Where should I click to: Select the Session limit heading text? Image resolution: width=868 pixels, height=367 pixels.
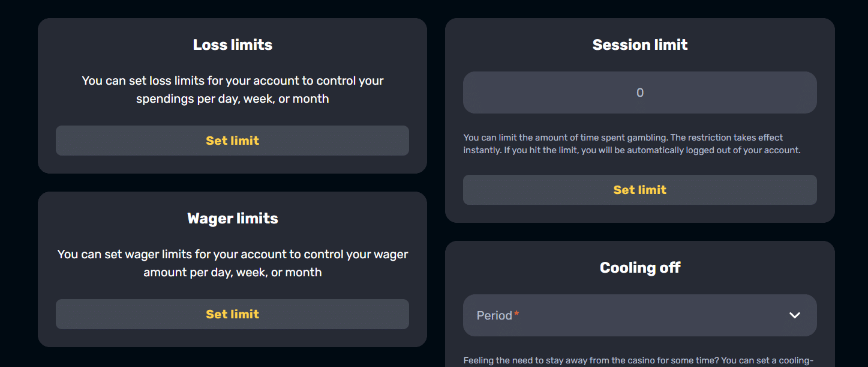(x=639, y=44)
